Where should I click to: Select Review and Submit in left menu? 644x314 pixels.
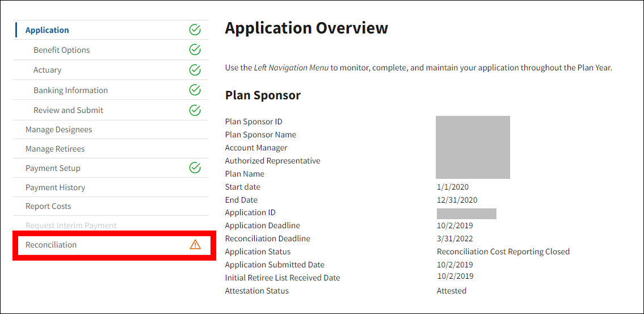[x=68, y=110]
